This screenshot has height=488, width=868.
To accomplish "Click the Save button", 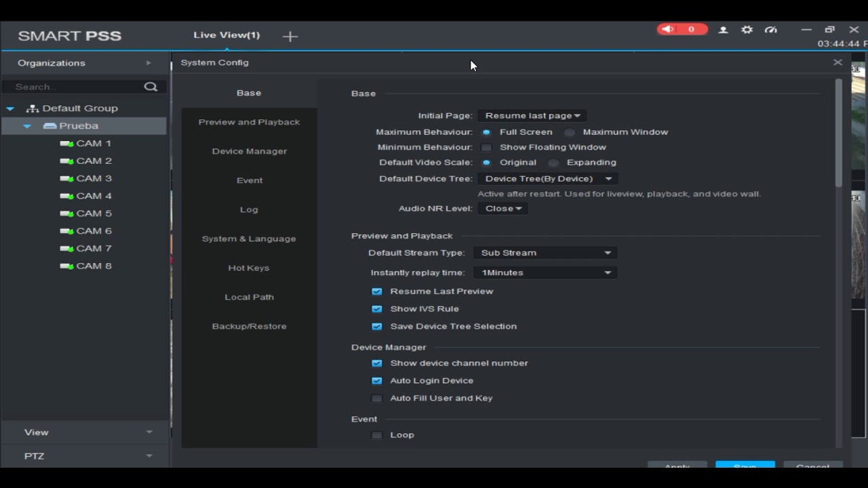I will tap(745, 465).
